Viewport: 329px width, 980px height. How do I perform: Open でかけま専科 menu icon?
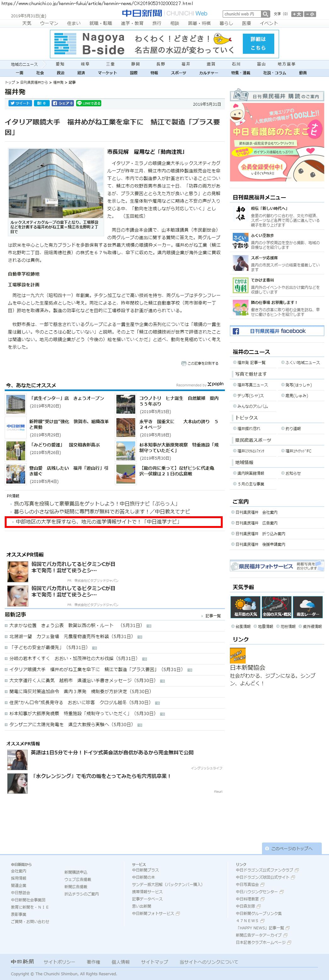click(240, 285)
